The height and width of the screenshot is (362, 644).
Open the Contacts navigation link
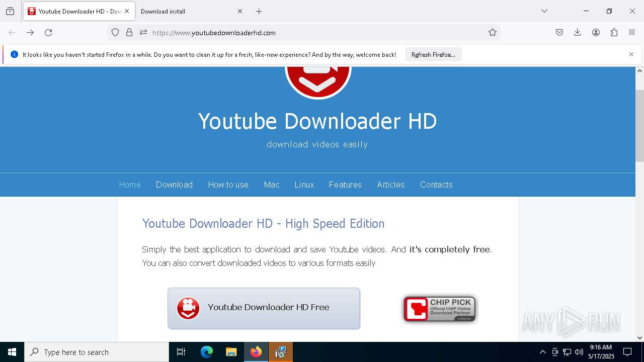[x=436, y=185]
